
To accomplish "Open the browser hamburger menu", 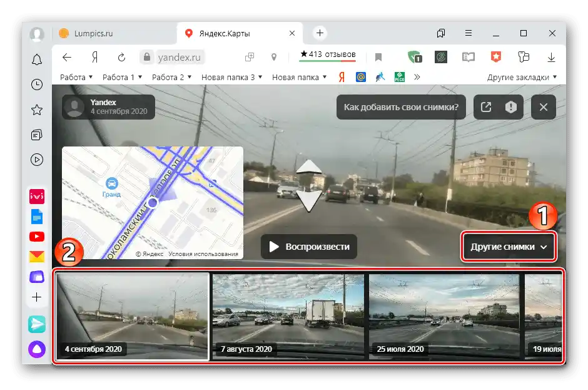I will pos(469,33).
